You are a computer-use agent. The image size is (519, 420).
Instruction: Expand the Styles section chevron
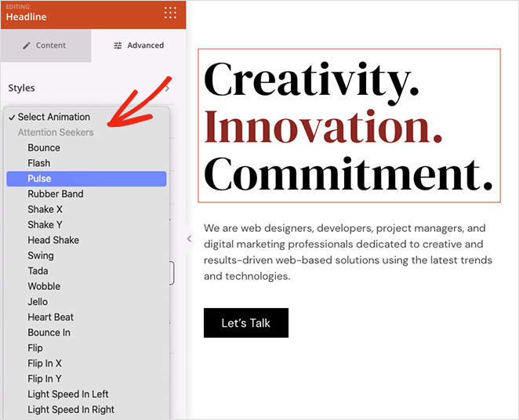point(168,89)
